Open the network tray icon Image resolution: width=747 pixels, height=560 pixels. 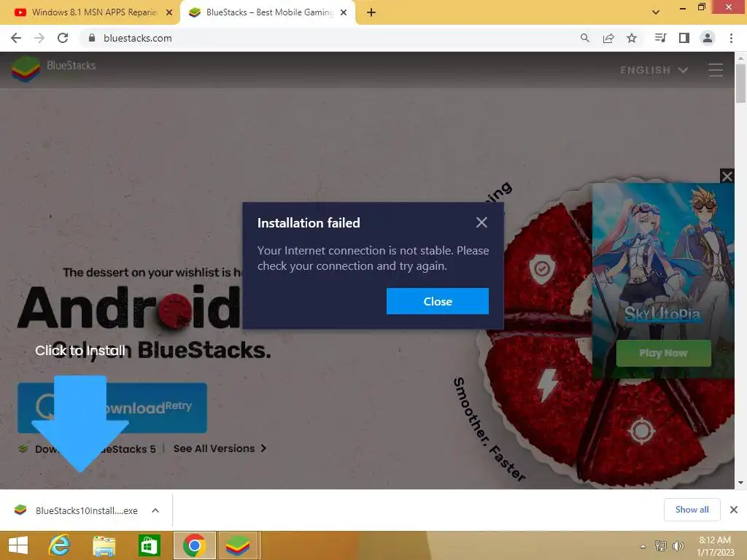click(x=660, y=545)
